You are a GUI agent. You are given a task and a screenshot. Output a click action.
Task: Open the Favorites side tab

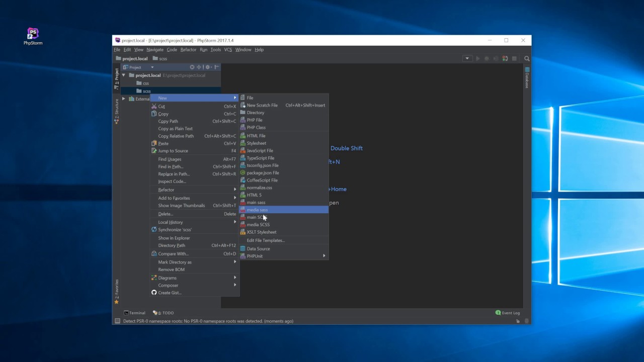pyautogui.click(x=117, y=292)
